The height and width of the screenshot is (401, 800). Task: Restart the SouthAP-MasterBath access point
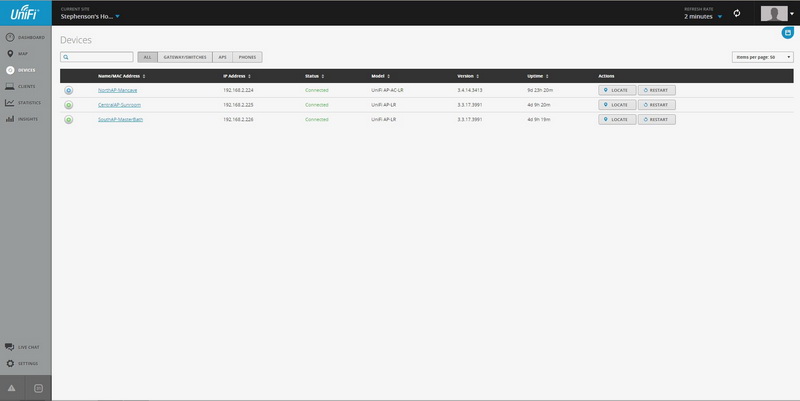tap(657, 119)
